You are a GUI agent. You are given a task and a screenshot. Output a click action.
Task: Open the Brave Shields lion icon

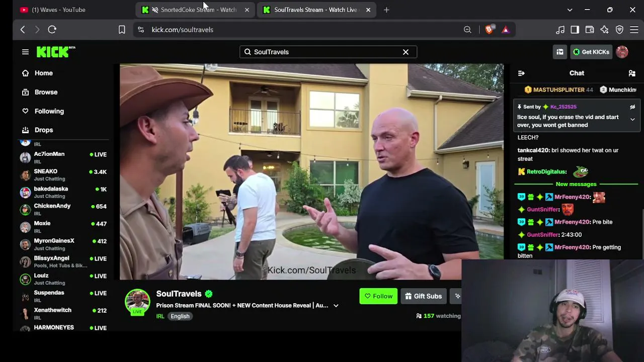pos(489,30)
